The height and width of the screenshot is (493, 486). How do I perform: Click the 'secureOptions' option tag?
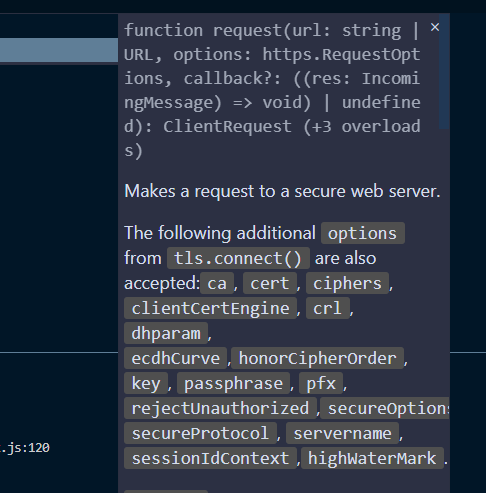tap(385, 408)
